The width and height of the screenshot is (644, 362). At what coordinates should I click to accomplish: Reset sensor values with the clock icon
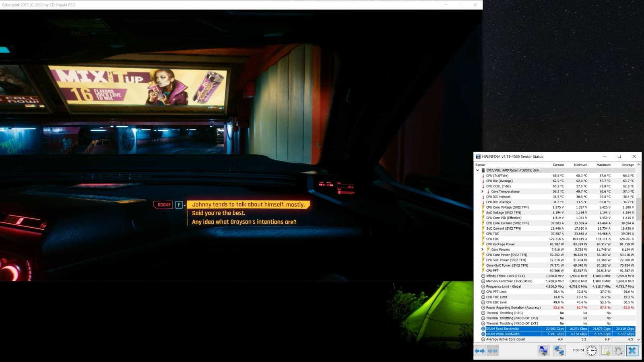coord(592,351)
